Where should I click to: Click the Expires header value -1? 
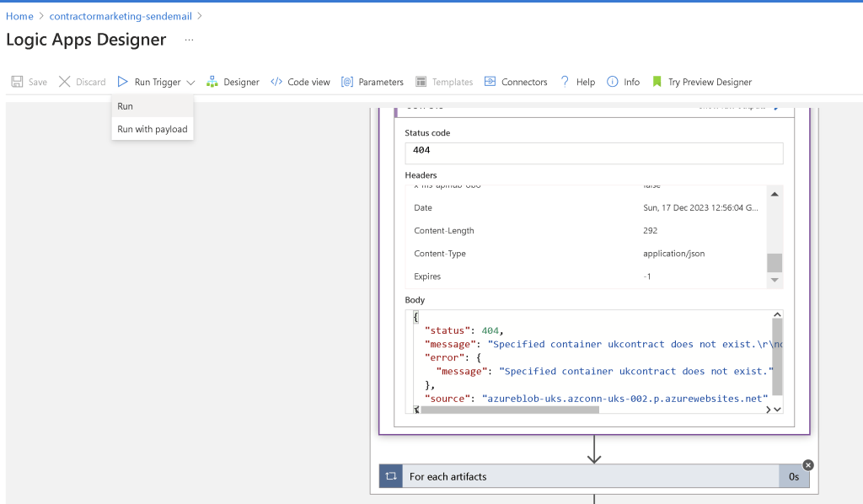tap(647, 276)
